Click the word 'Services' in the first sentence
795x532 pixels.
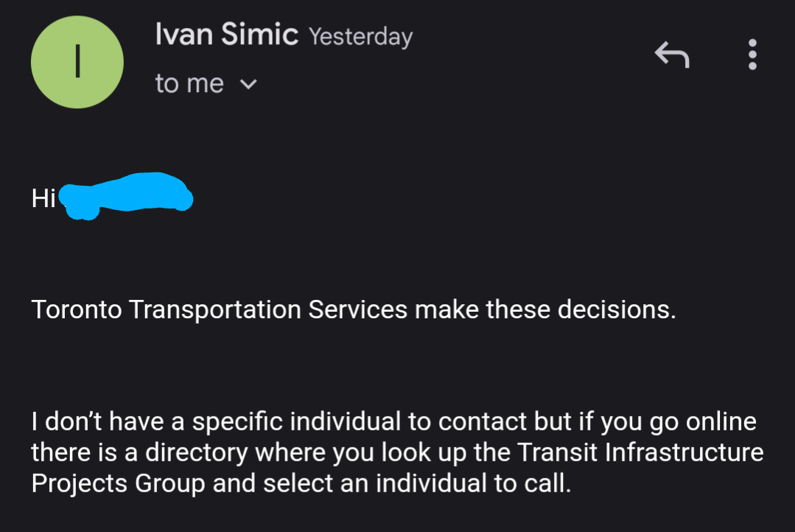[357, 309]
